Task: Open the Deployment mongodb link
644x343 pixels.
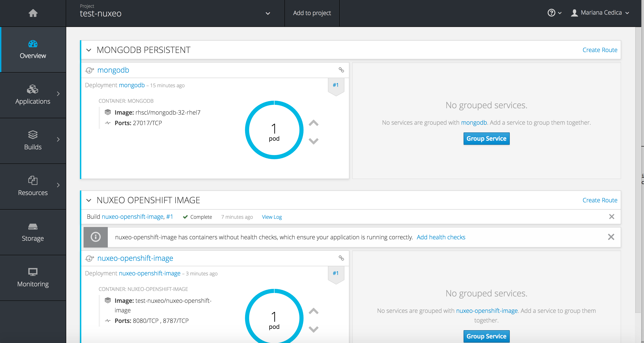Action: tap(132, 85)
